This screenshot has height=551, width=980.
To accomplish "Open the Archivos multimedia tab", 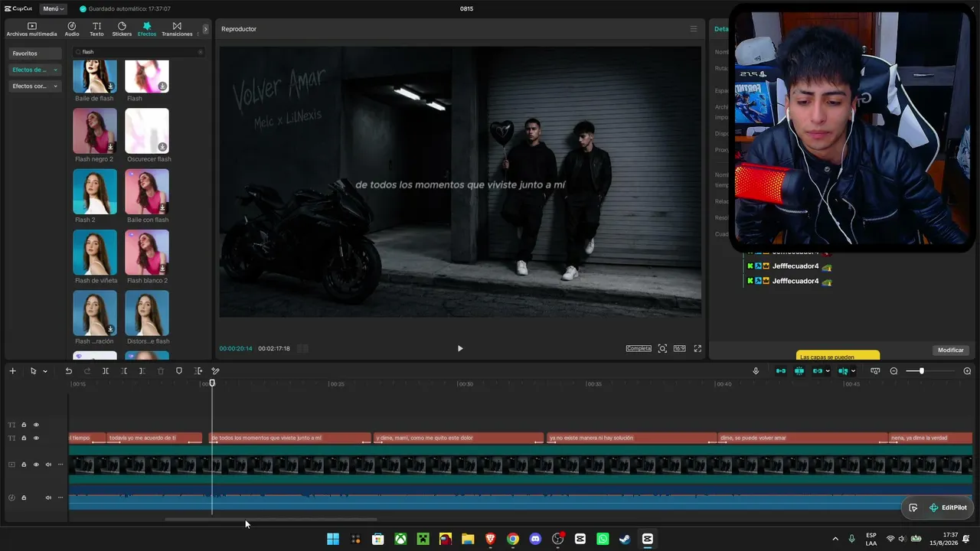I will tap(31, 29).
